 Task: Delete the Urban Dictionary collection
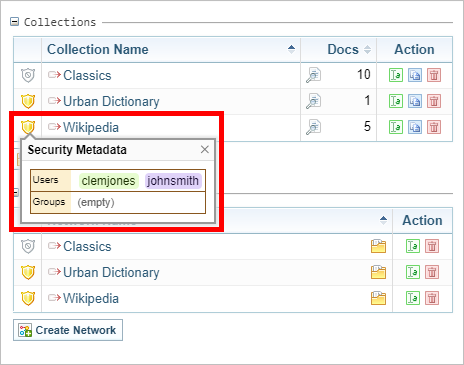(x=434, y=101)
